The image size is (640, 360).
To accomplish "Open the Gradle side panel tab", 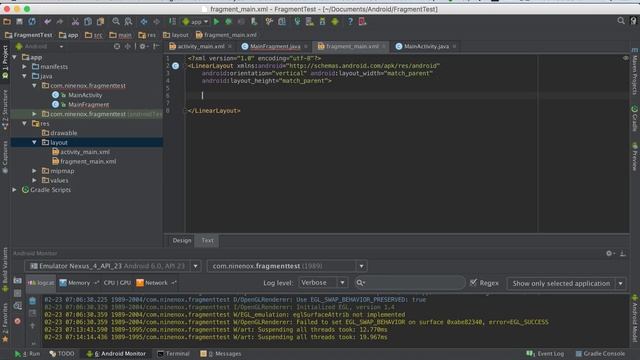I will coord(634,118).
